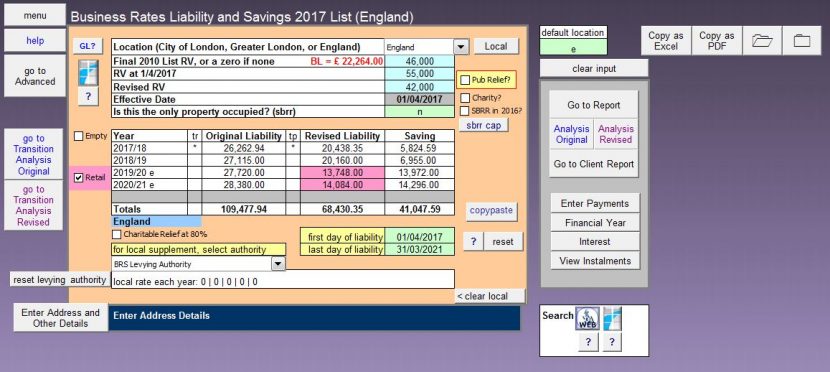This screenshot has height=372, width=830.
Task: Open go to Transition Analysis Revised
Action: [x=33, y=205]
